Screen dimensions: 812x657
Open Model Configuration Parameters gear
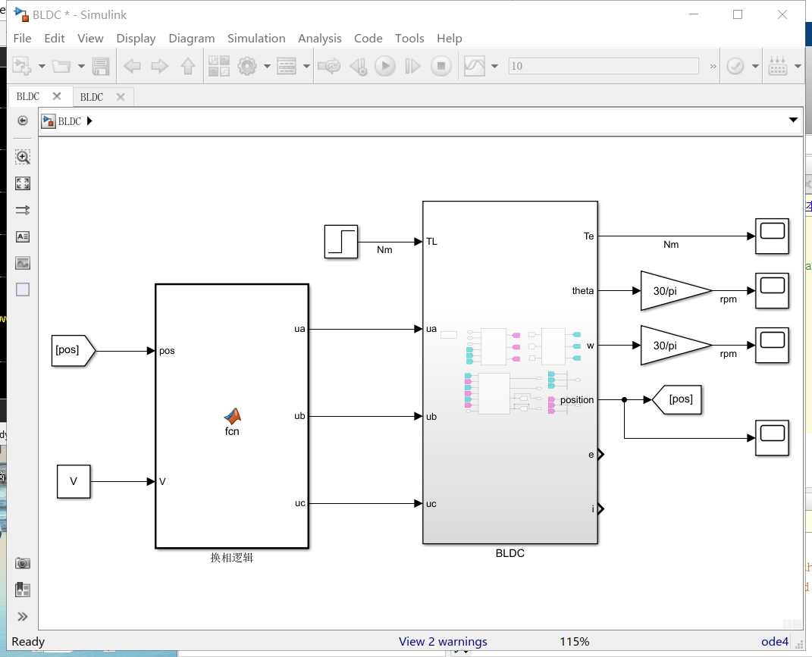pyautogui.click(x=247, y=66)
